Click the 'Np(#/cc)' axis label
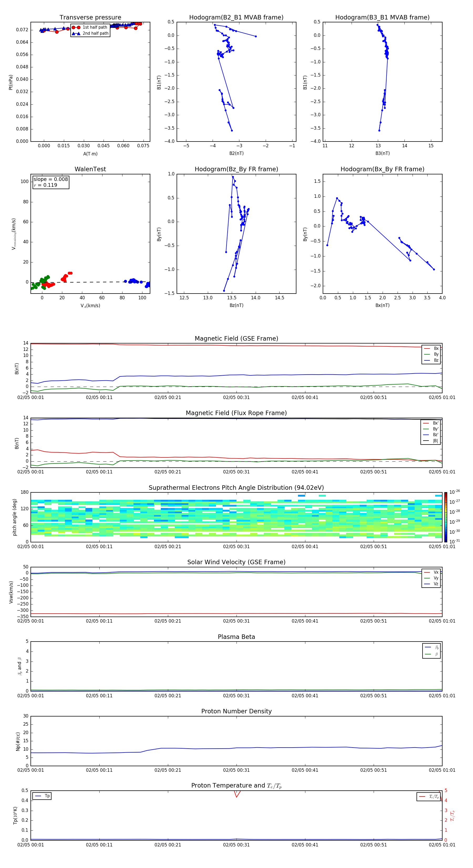Image resolution: width=473 pixels, height=868 pixels. (x=18, y=741)
